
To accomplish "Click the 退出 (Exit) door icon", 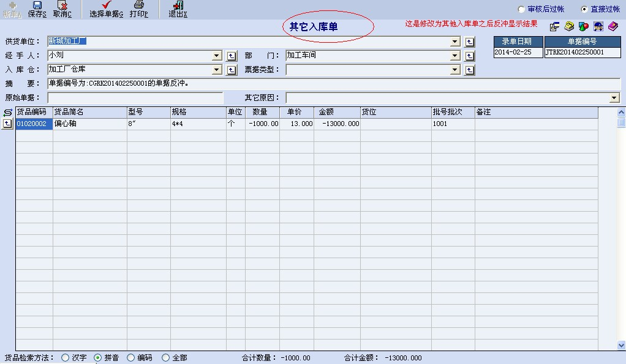I will pyautogui.click(x=178, y=6).
